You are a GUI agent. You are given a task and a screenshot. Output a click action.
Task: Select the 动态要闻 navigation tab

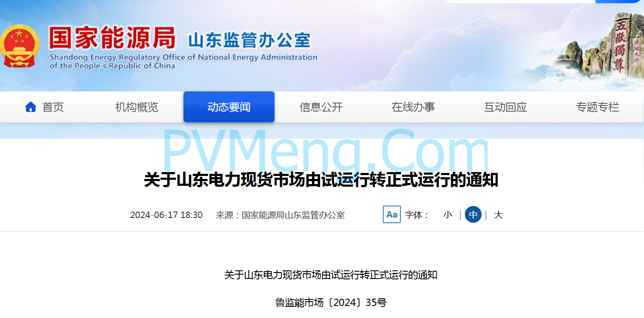[229, 107]
